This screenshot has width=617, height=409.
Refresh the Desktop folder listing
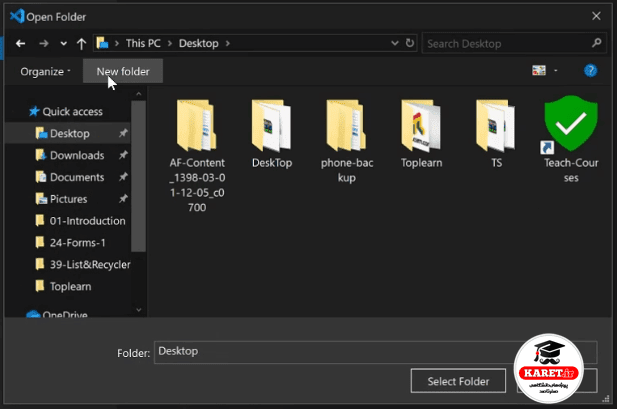[x=410, y=43]
